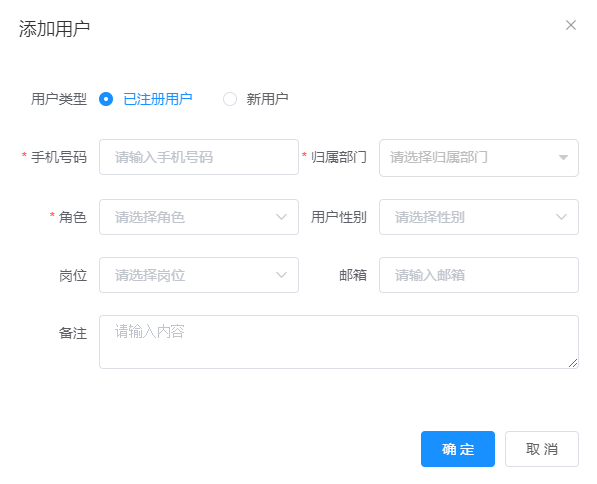
Task: Click the chevron arrow in the 岗位 field
Action: (x=281, y=275)
